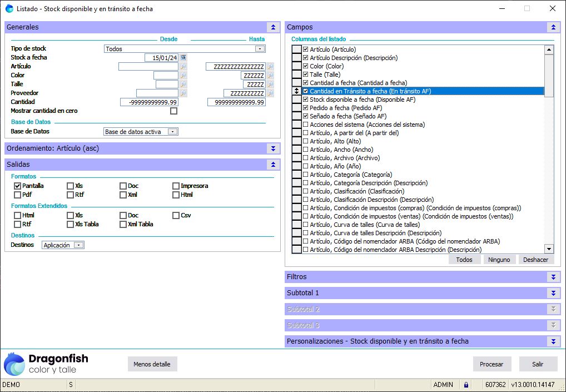Enable the Pdf output format
This screenshot has height=392, width=566.
coord(17,195)
